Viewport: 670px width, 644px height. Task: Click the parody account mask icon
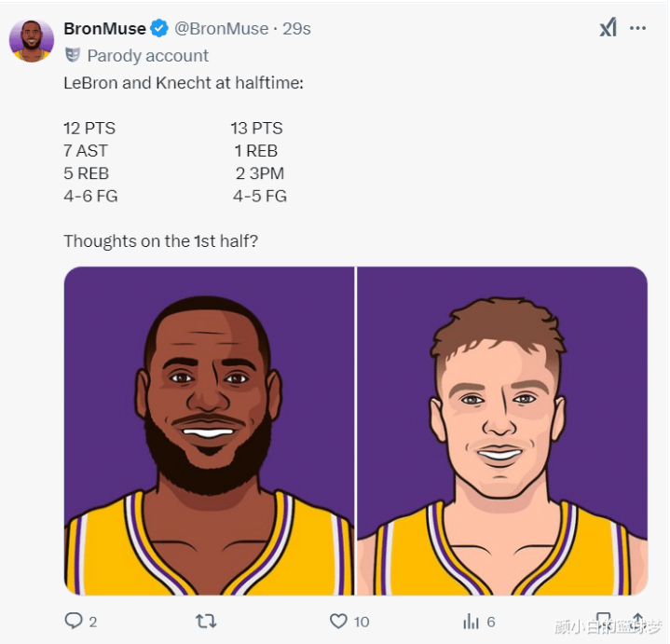pyautogui.click(x=73, y=56)
